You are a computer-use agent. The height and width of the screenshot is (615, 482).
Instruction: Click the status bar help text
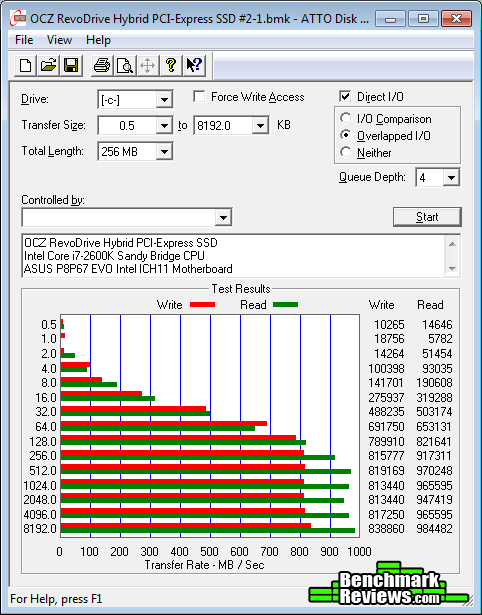(56, 599)
